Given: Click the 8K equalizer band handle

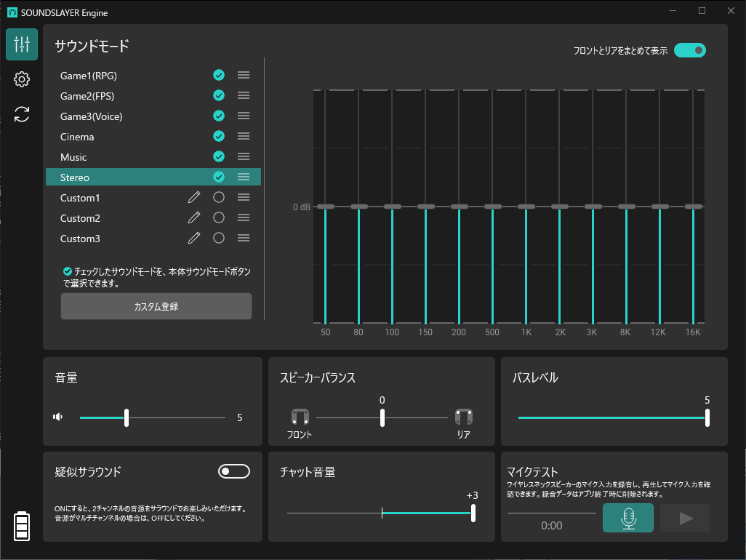Looking at the screenshot, I should click(x=627, y=207).
